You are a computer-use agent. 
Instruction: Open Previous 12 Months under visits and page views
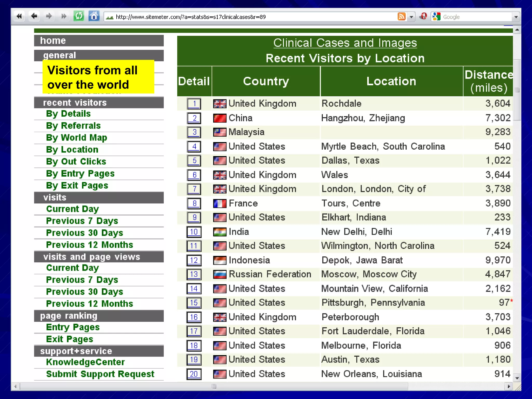pyautogui.click(x=90, y=304)
